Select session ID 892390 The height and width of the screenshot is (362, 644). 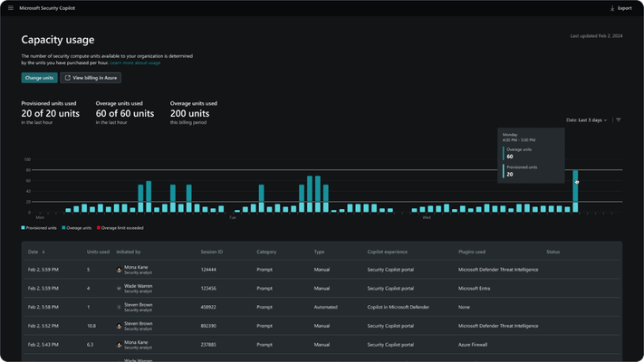208,326
